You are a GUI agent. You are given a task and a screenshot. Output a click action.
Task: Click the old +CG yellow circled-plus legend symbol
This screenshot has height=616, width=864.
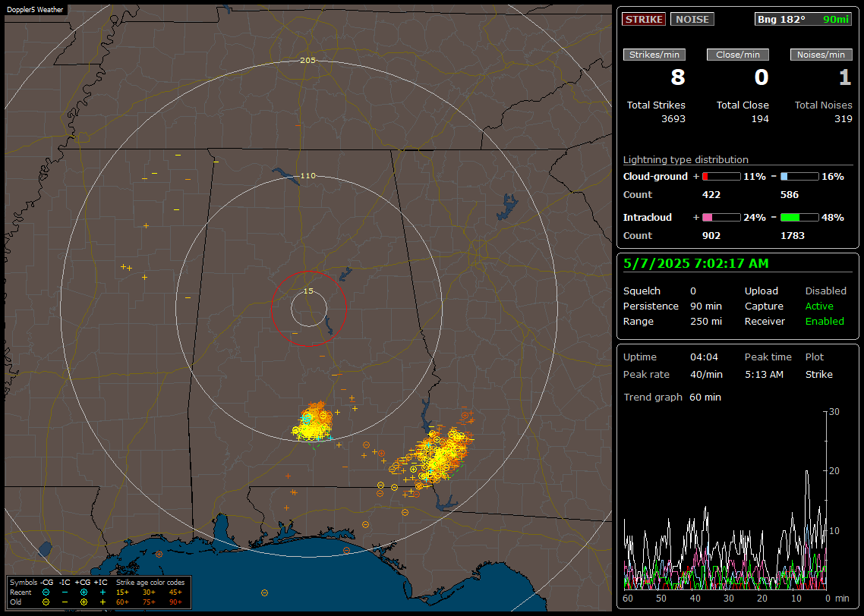click(x=84, y=602)
